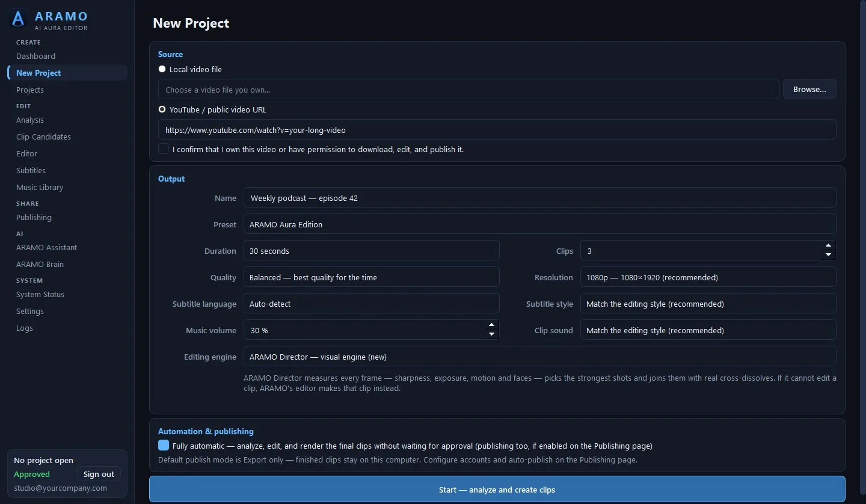Open the Clip sound dropdown
866x504 pixels.
(x=708, y=330)
